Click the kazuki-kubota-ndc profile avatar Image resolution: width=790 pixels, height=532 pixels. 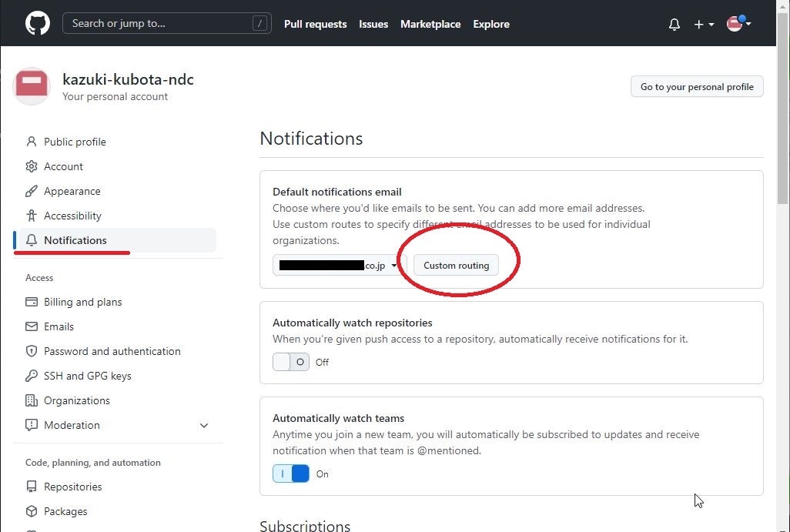pyautogui.click(x=32, y=85)
